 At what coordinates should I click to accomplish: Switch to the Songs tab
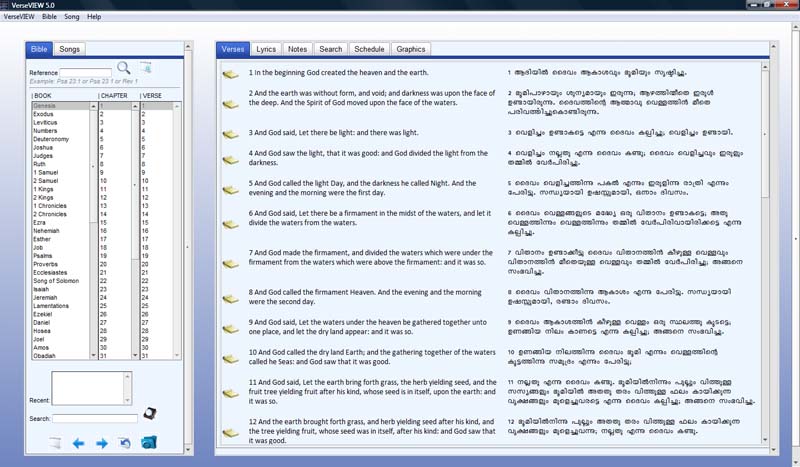(69, 48)
